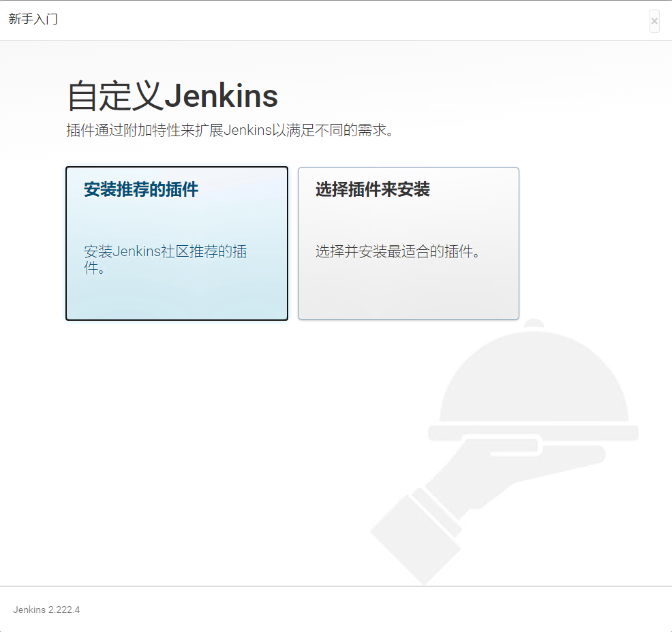Open the custom plugin selection panel

click(x=408, y=243)
